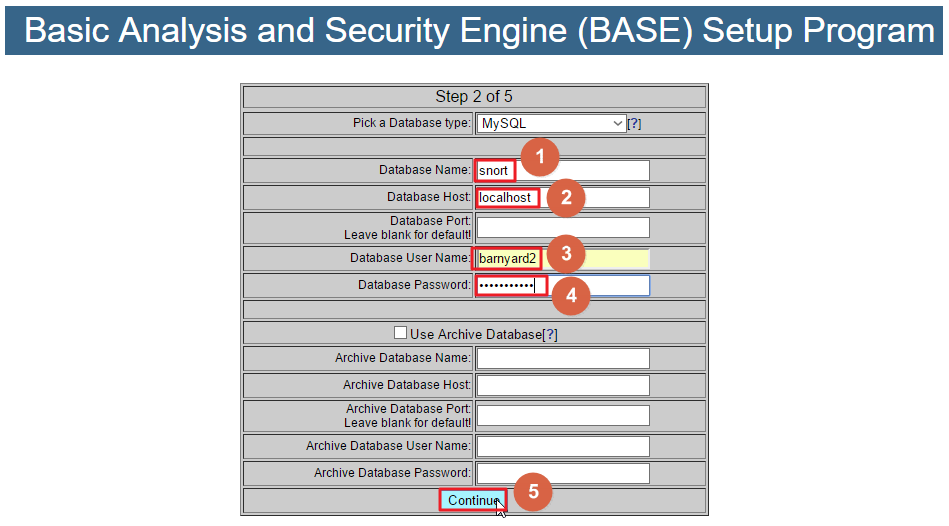Click the orange step 1 marker
This screenshot has height=526, width=949.
point(540,157)
